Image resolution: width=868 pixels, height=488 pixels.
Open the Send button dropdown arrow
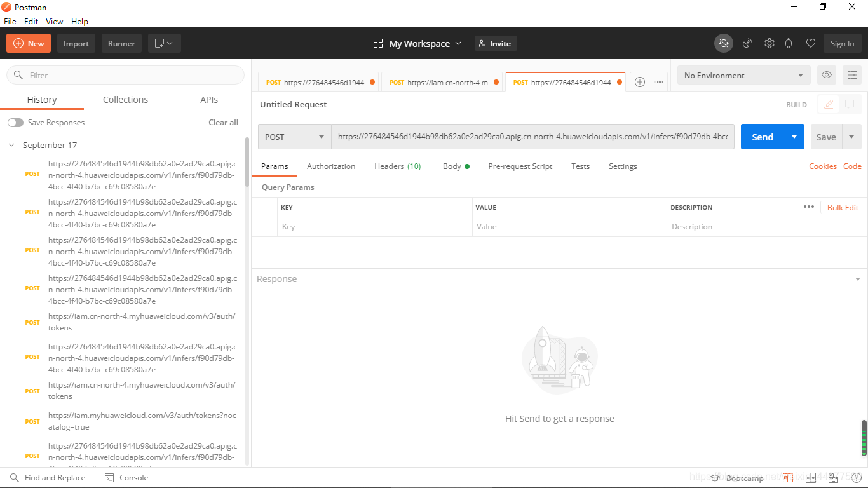click(794, 137)
